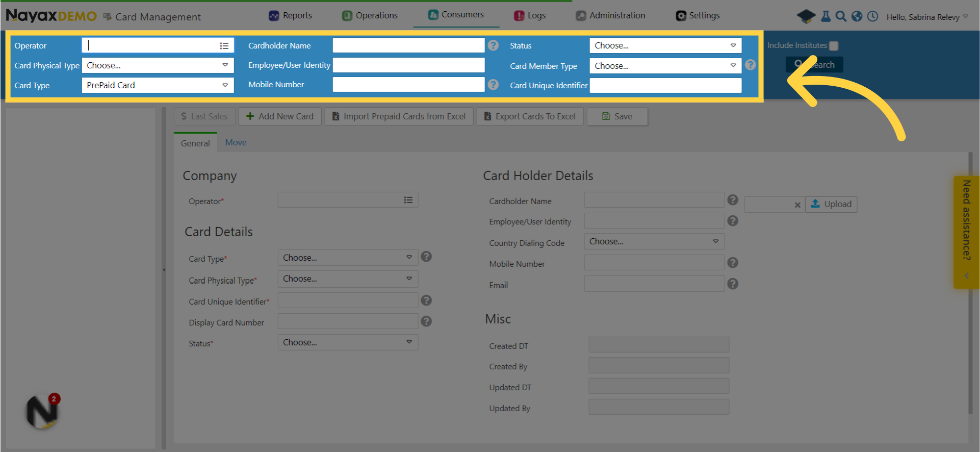Image resolution: width=980 pixels, height=452 pixels.
Task: Click the clock history icon in header
Action: tap(873, 16)
